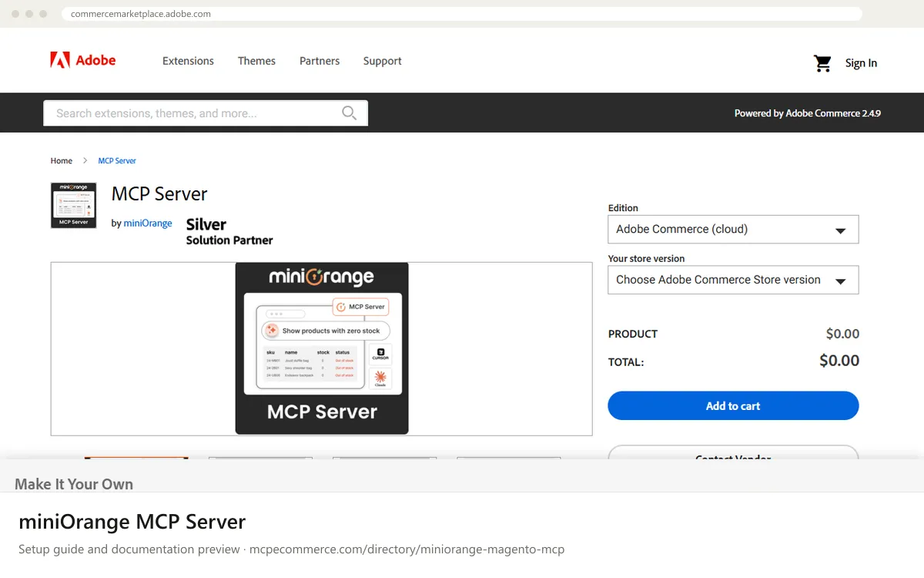
Task: Click the PRODUCT $0.00 price value
Action: click(842, 334)
